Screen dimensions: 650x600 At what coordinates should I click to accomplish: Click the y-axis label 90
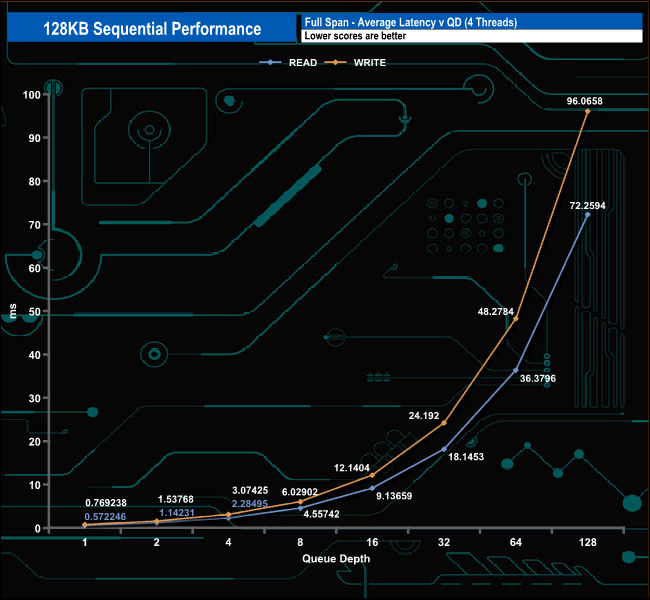coord(34,138)
